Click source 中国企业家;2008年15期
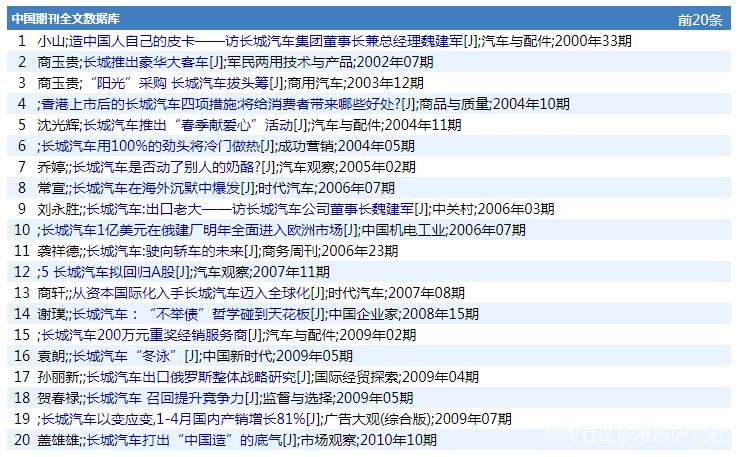This screenshot has width=739, height=457. tap(403, 314)
